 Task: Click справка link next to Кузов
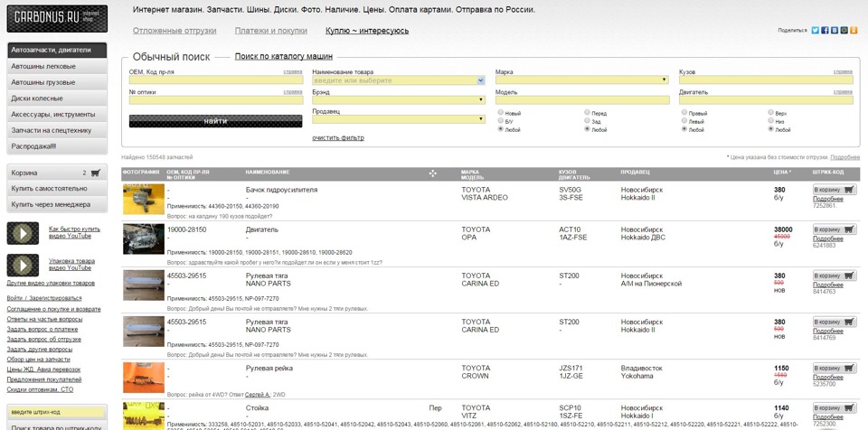[x=843, y=72]
